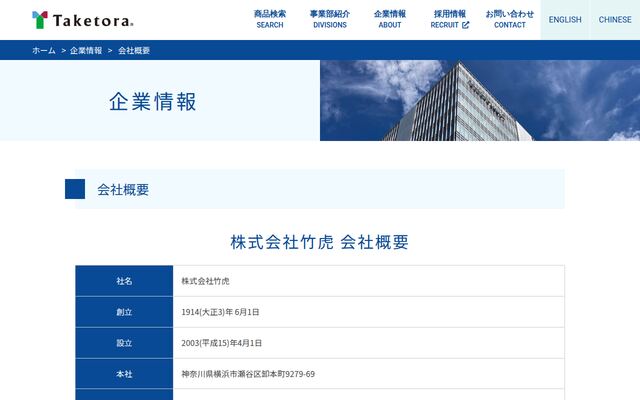Click the external link icon beside RECRUIT
This screenshot has width=640, height=400.
465,25
